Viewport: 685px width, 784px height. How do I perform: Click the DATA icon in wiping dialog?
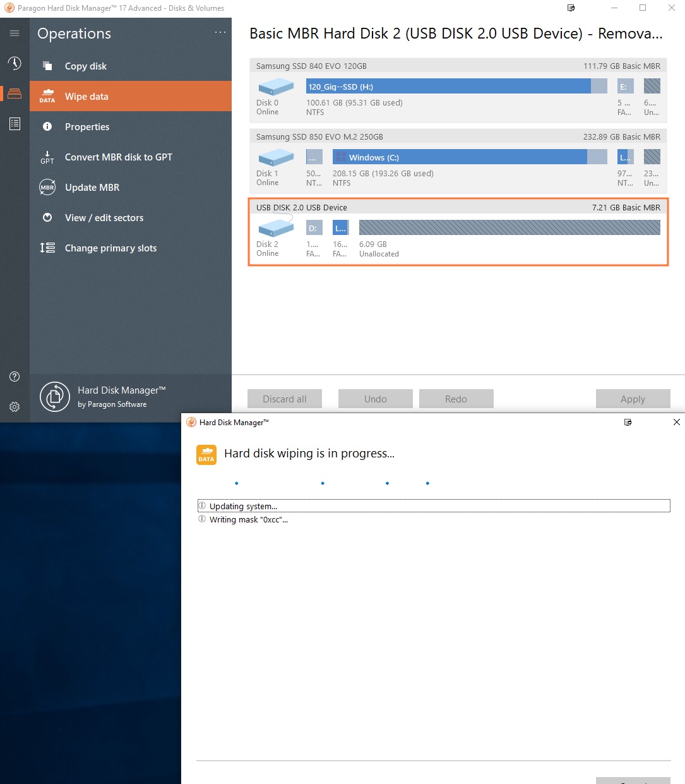[x=206, y=455]
